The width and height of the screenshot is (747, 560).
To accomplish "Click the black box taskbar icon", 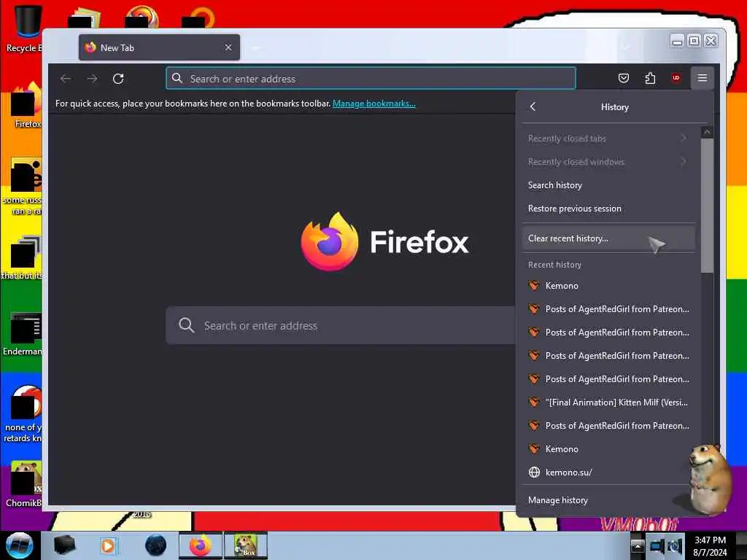I will (64, 545).
